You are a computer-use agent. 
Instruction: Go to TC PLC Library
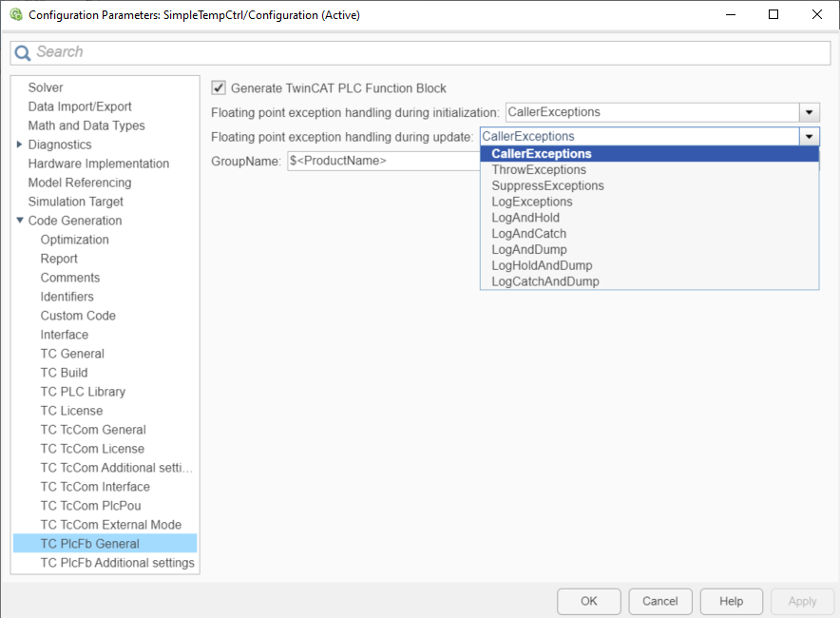(x=83, y=392)
